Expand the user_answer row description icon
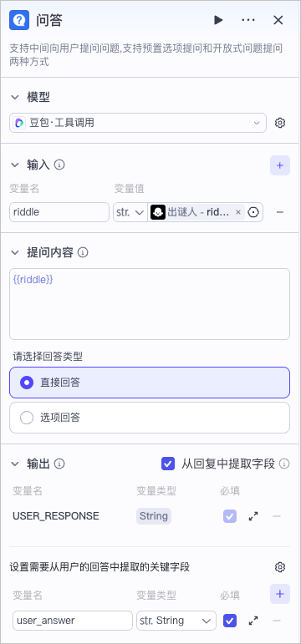The width and height of the screenshot is (301, 644). coord(253,621)
